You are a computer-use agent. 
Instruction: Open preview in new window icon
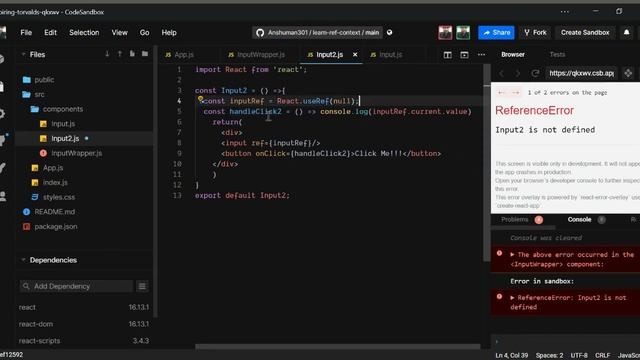click(x=628, y=73)
